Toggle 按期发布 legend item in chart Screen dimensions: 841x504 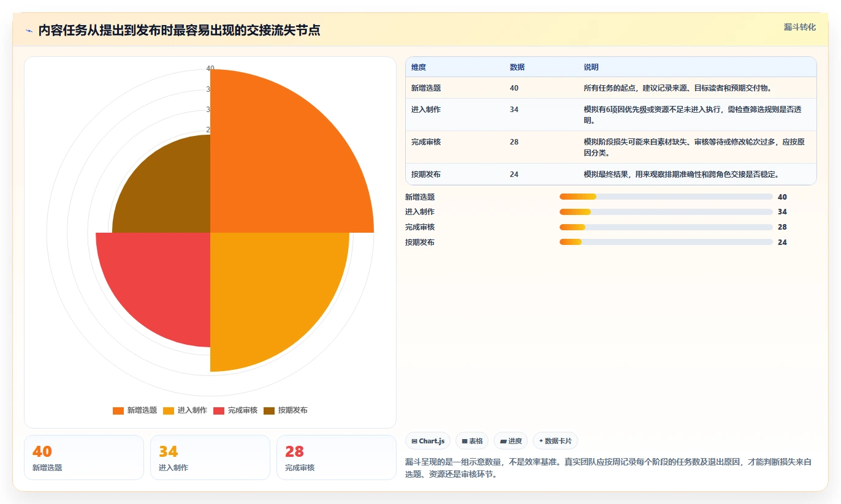286,410
